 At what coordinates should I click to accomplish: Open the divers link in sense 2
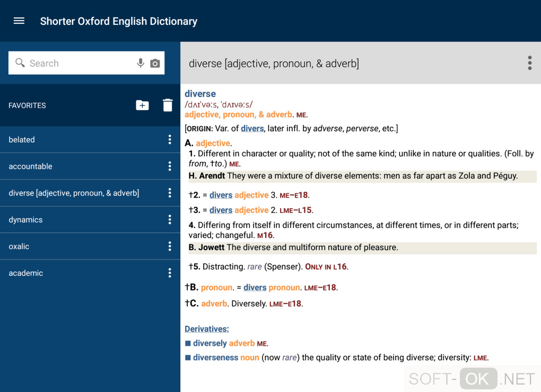click(x=221, y=195)
